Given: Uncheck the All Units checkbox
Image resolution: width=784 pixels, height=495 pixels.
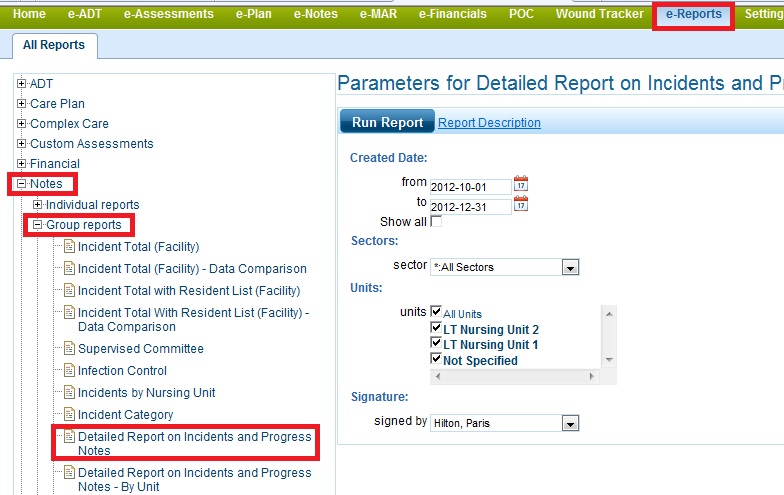Looking at the screenshot, I should 436,312.
